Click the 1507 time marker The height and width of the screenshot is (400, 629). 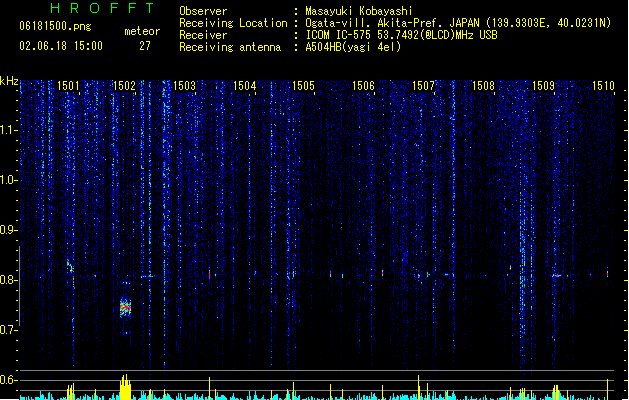click(x=424, y=86)
